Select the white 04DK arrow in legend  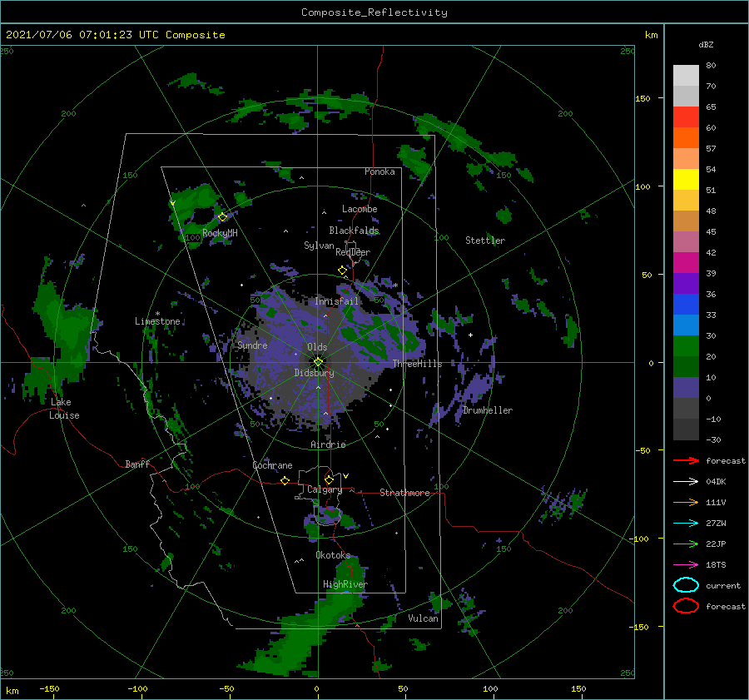(686, 481)
